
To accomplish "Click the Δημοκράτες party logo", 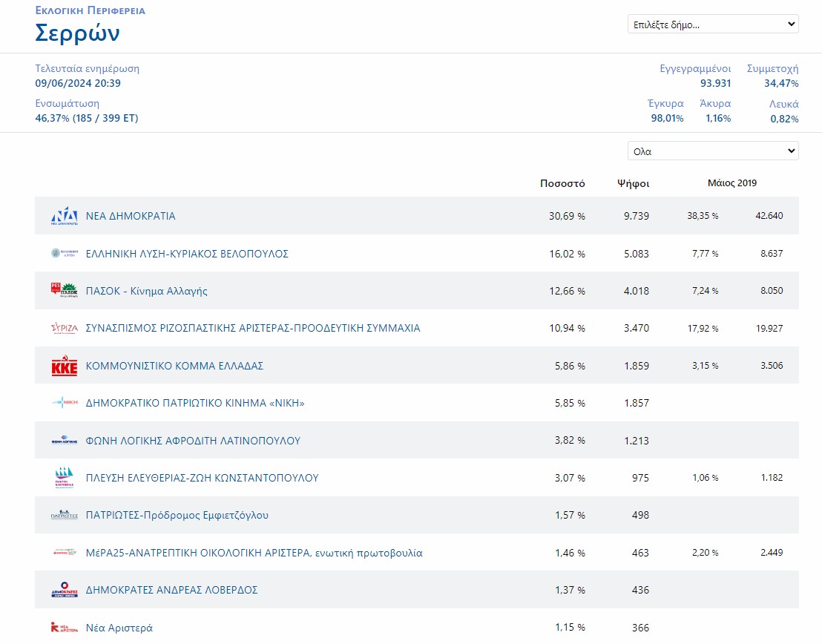I will pyautogui.click(x=64, y=590).
